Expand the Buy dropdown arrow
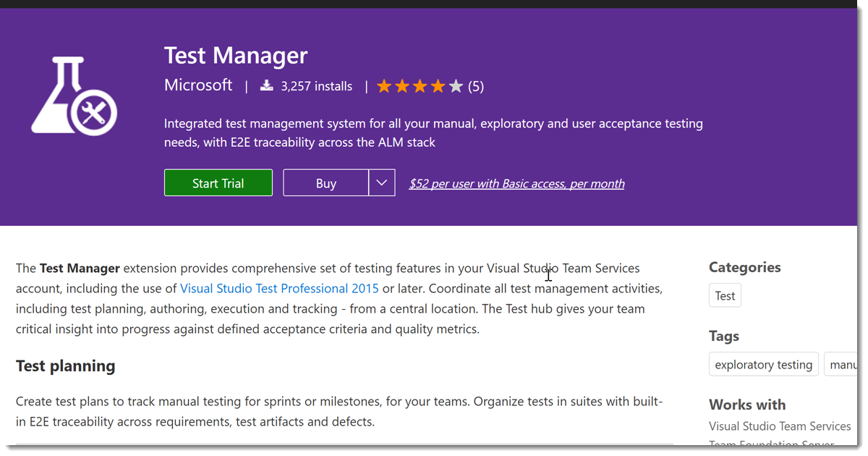The height and width of the screenshot is (456, 868). pyautogui.click(x=382, y=183)
